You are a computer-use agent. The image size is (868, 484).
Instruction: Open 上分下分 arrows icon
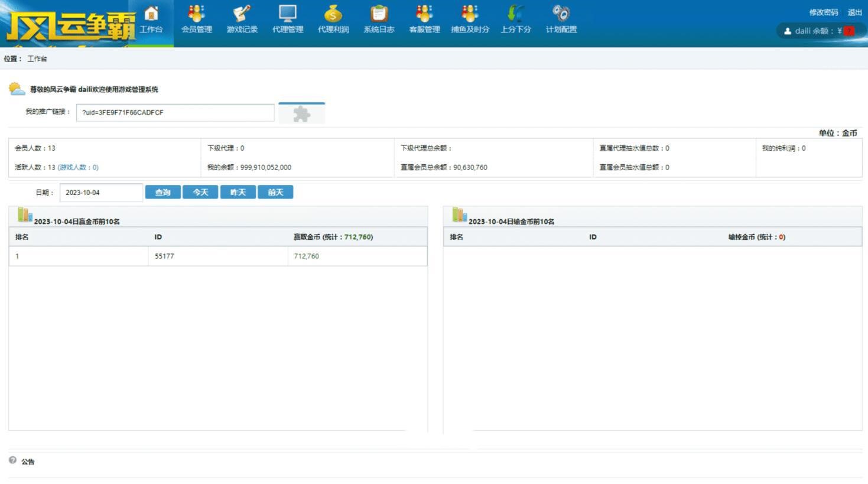[x=515, y=14]
